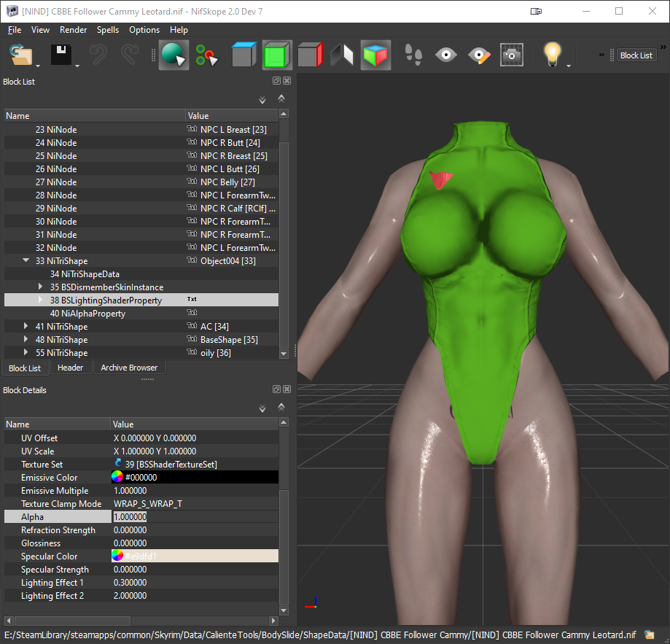
Task: Collapse all Block List rows double chevron
Action: pyautogui.click(x=281, y=98)
